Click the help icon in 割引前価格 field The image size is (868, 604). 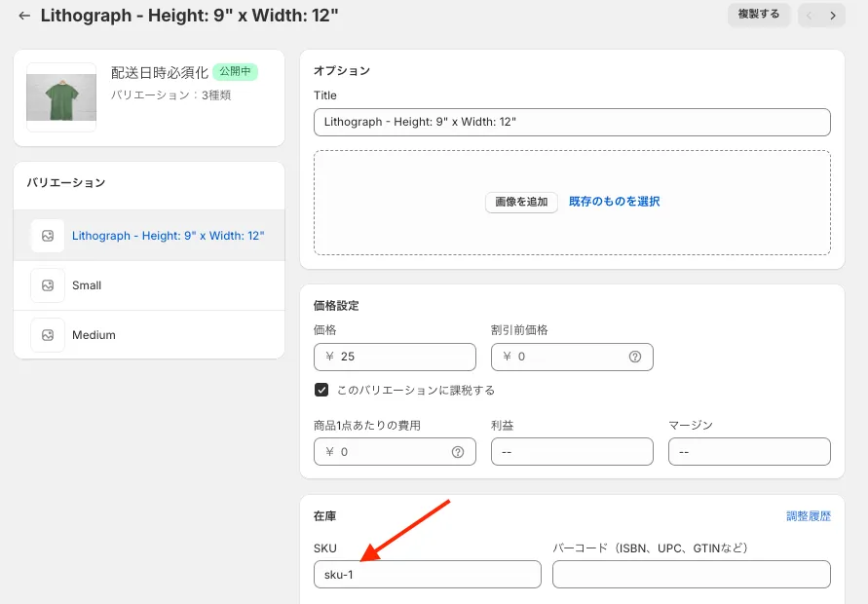[635, 357]
